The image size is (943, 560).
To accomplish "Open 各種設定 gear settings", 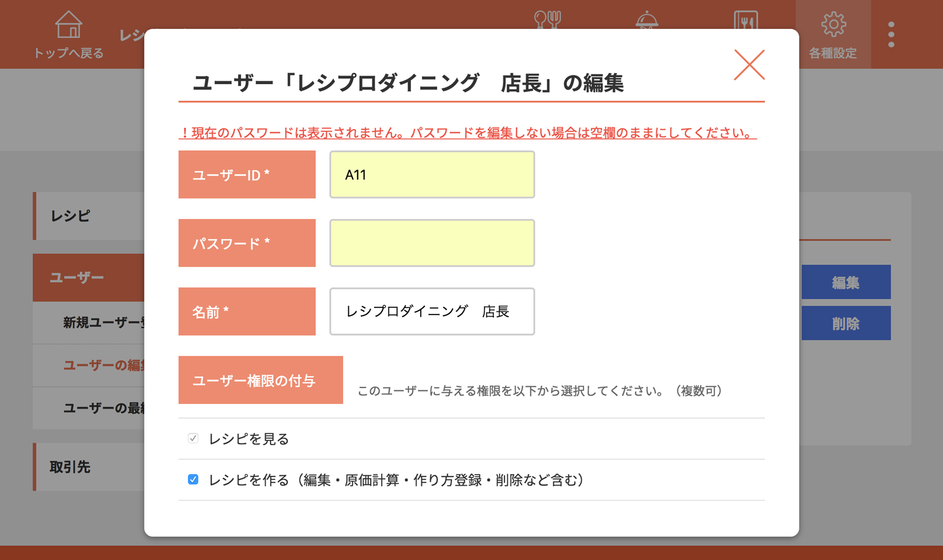I will (832, 34).
